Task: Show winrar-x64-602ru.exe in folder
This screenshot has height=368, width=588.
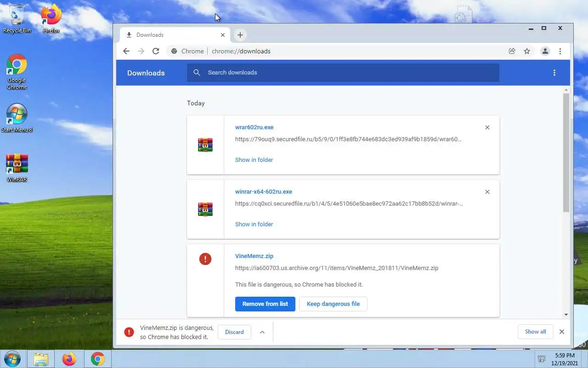Action: pyautogui.click(x=254, y=224)
